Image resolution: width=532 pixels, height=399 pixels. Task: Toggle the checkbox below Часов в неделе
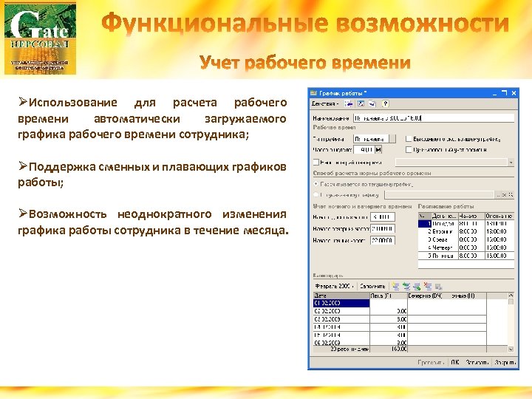[x=316, y=162]
